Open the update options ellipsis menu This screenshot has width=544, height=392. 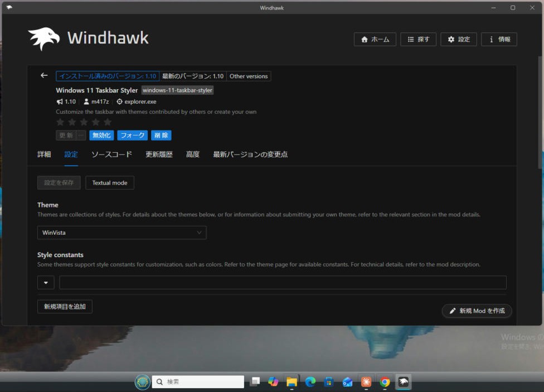pos(81,135)
